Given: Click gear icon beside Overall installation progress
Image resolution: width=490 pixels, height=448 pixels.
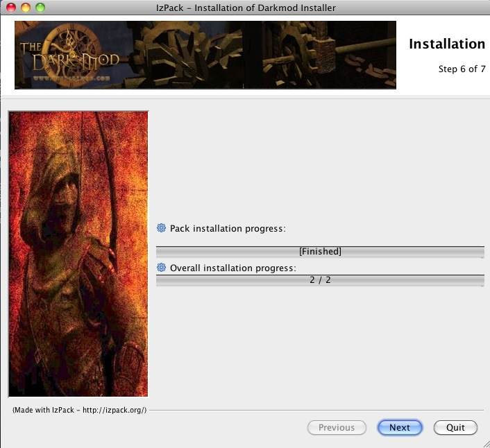Looking at the screenshot, I should (x=161, y=268).
